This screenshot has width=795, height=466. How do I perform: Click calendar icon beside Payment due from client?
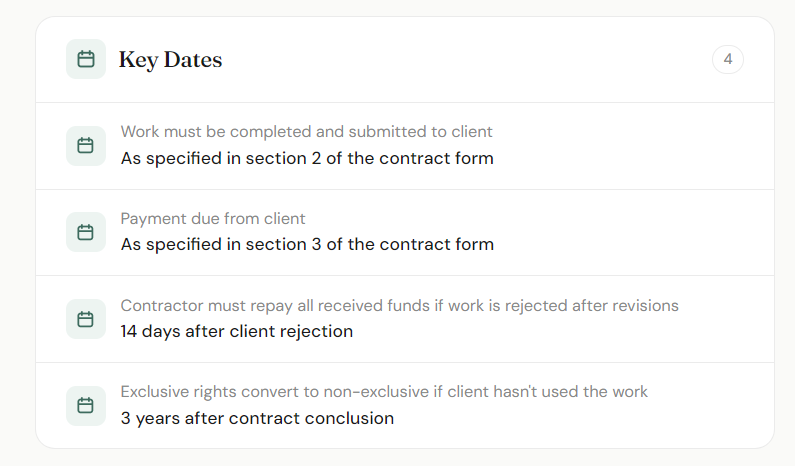[86, 232]
